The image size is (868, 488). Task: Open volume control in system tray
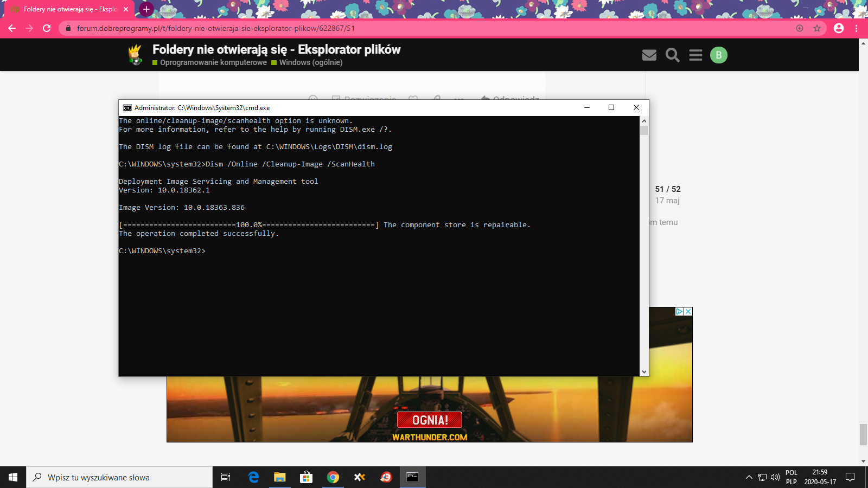pos(775,477)
